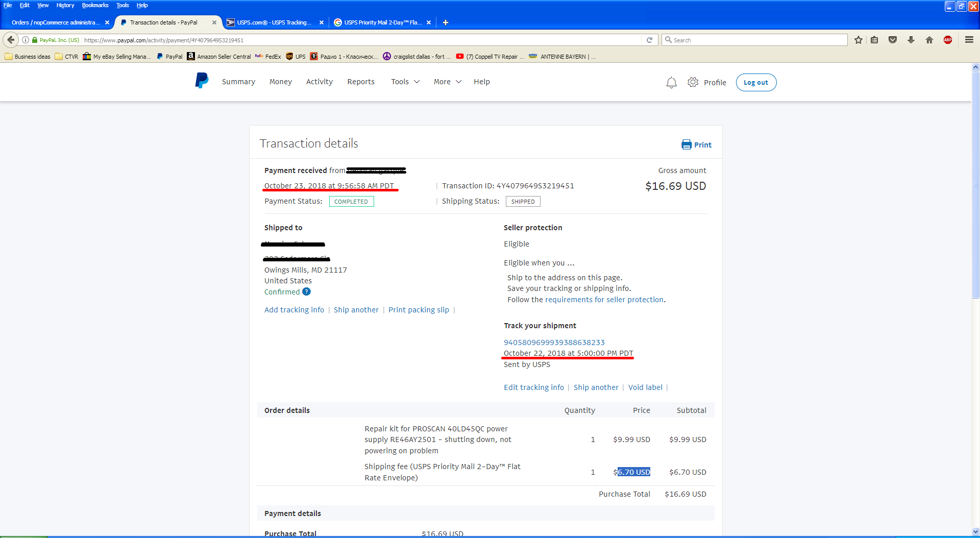Switch to the Orders / nopCommerce tab

coord(55,22)
